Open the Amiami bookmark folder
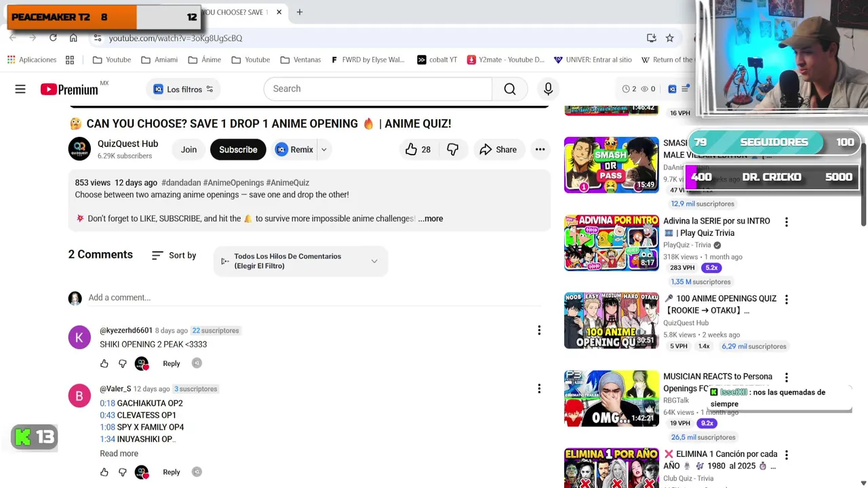 pyautogui.click(x=159, y=60)
